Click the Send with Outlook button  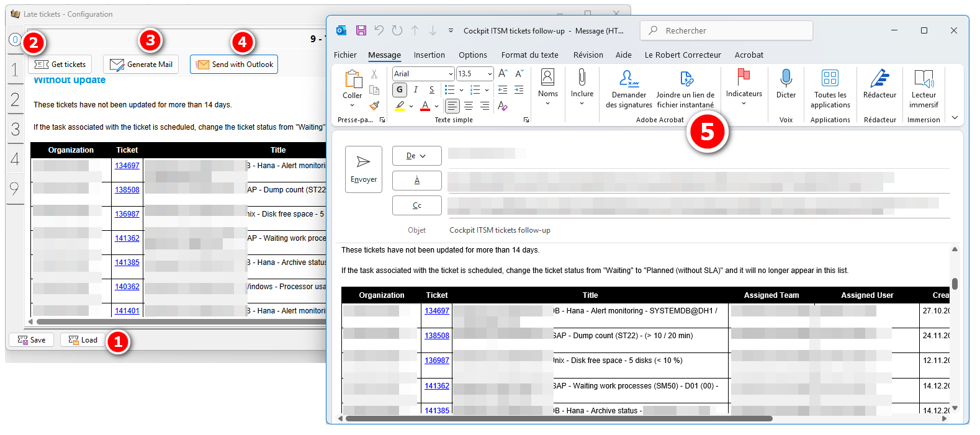coord(234,65)
